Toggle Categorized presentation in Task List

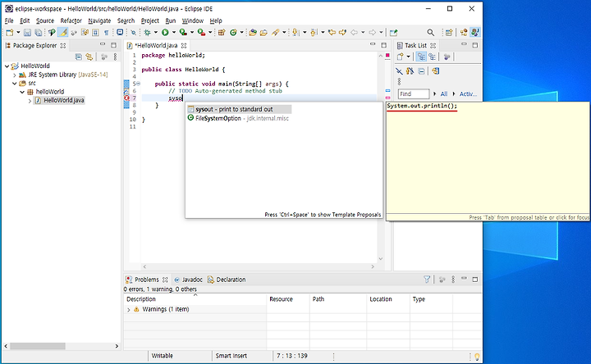pos(421,57)
